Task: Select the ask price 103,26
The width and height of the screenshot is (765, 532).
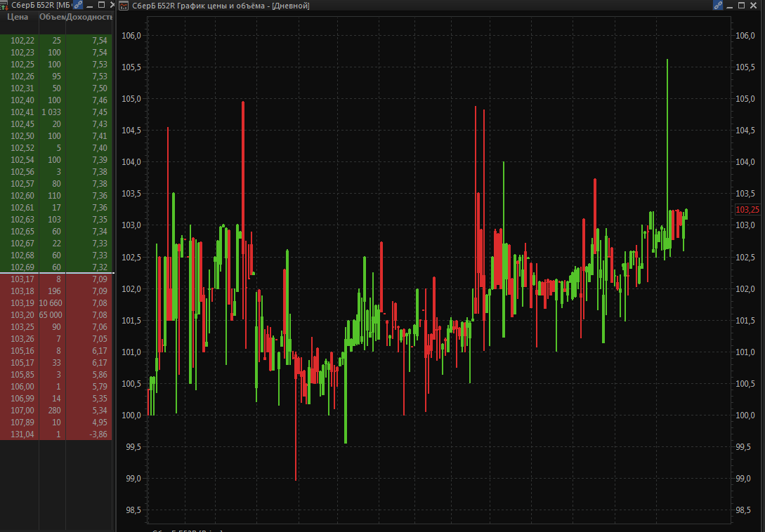Action: [x=22, y=340]
